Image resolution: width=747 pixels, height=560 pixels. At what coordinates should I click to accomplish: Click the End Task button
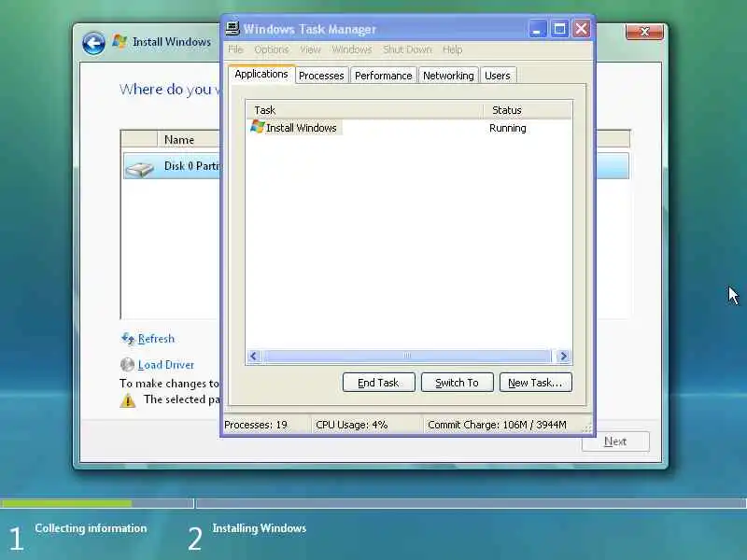pos(379,383)
